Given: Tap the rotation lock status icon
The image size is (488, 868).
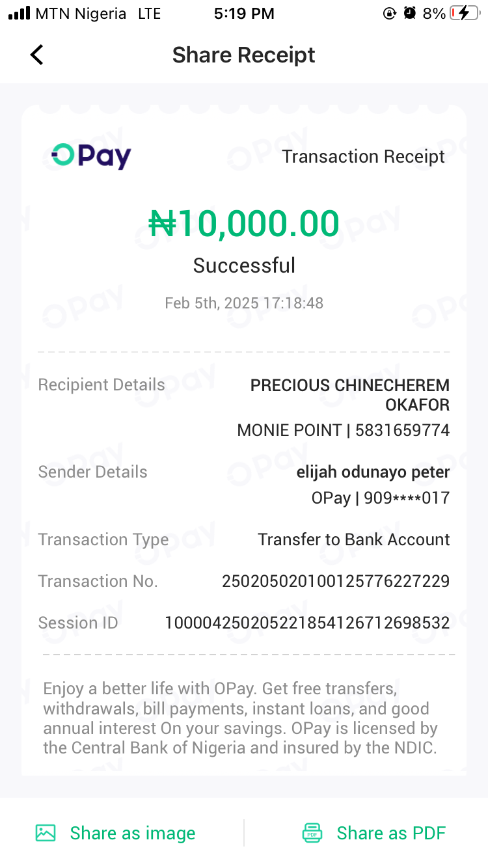Looking at the screenshot, I should 390,14.
